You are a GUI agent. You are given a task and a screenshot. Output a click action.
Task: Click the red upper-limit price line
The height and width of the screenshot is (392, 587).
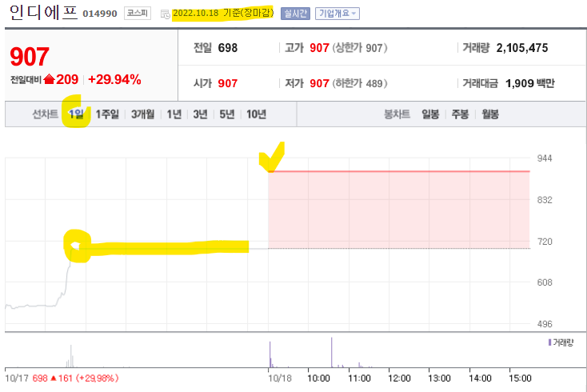399,171
